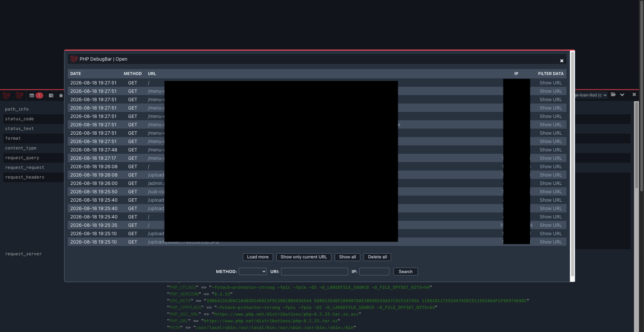This screenshot has width=644, height=332.
Task: Minimize the debugbar with the chevron icon
Action: pos(622,95)
